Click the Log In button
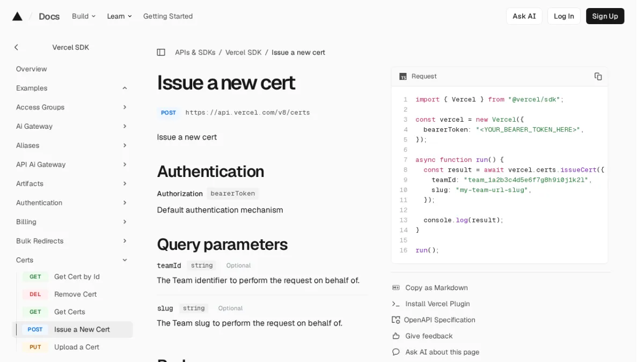This screenshot has height=362, width=644. click(x=563, y=16)
